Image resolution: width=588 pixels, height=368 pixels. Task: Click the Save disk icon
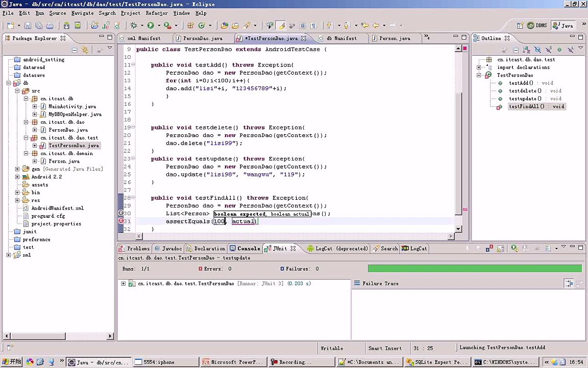click(x=28, y=26)
